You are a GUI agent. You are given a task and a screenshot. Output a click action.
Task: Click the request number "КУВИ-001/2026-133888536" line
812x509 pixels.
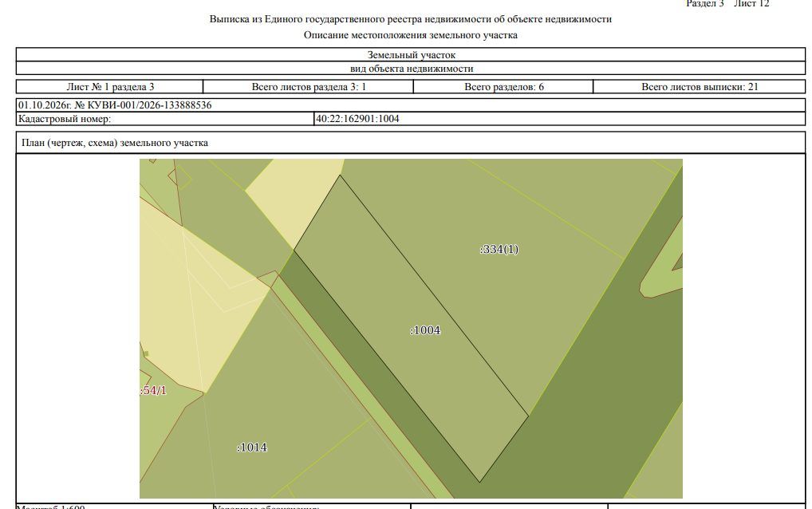411,105
